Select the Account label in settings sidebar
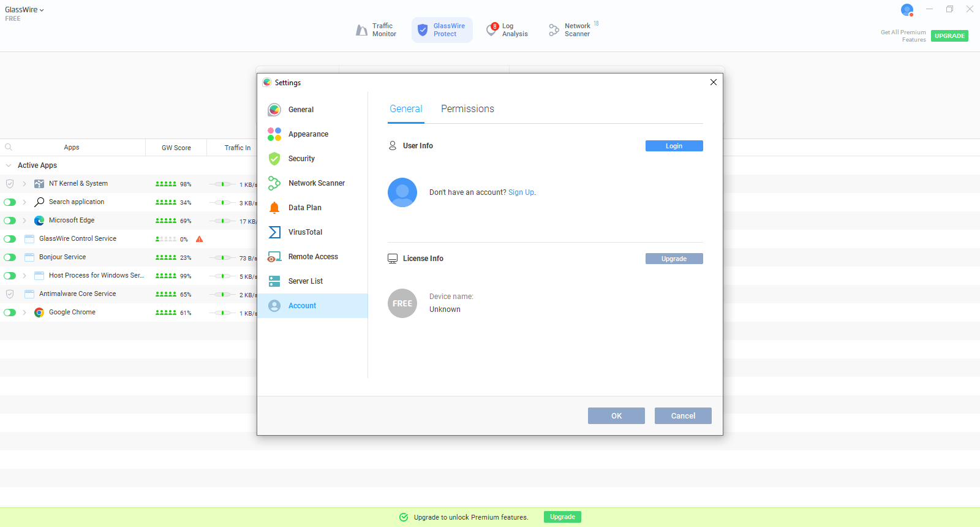This screenshot has width=980, height=527. tap(303, 306)
